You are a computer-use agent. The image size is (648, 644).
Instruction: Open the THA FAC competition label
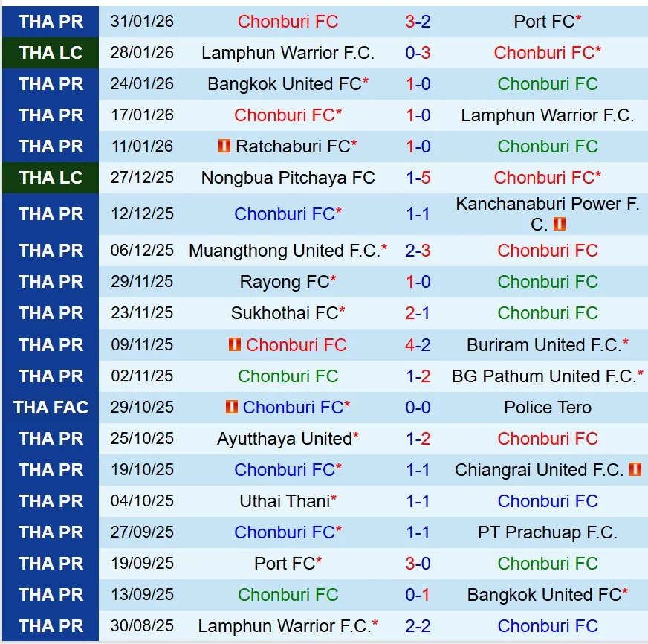click(51, 408)
